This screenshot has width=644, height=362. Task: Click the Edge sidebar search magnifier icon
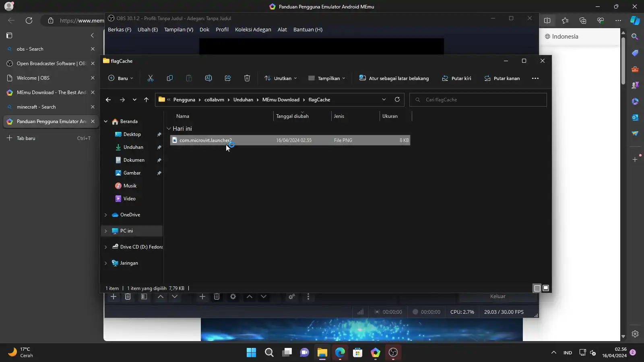635,37
